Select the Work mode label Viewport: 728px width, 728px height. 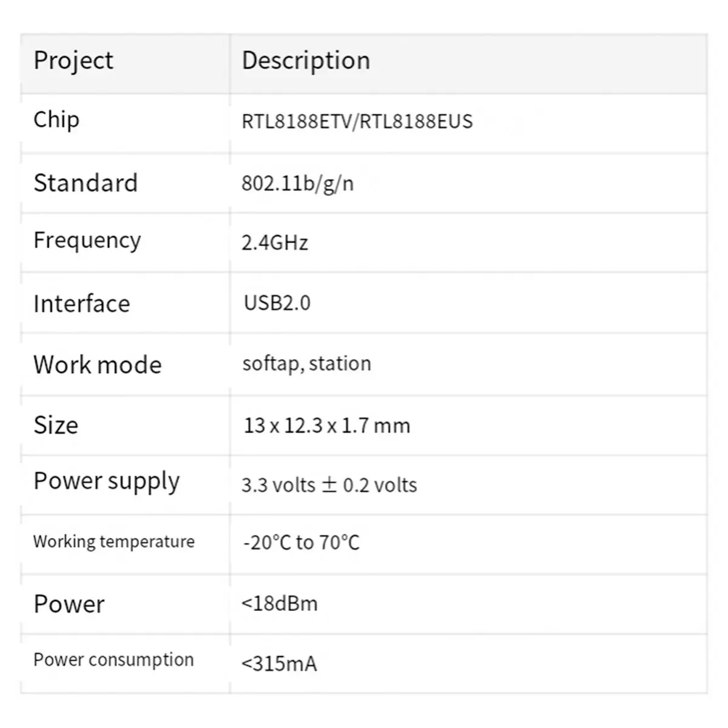[x=98, y=365]
